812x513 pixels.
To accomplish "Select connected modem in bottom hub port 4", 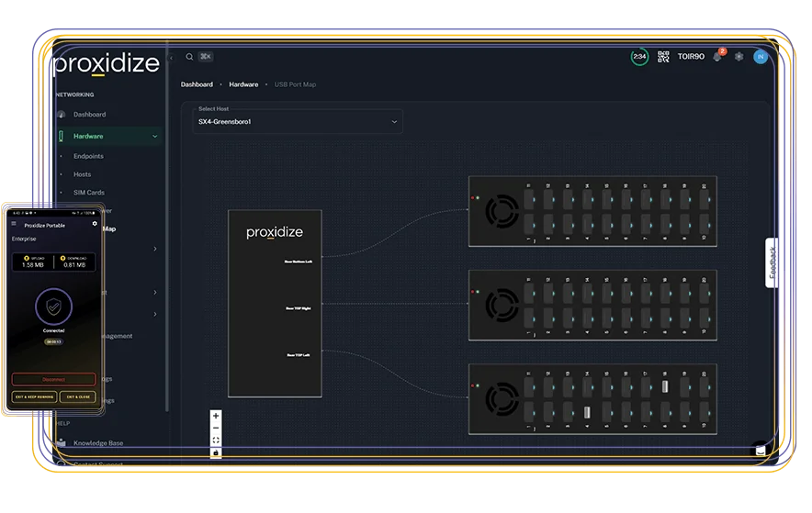I will click(587, 412).
